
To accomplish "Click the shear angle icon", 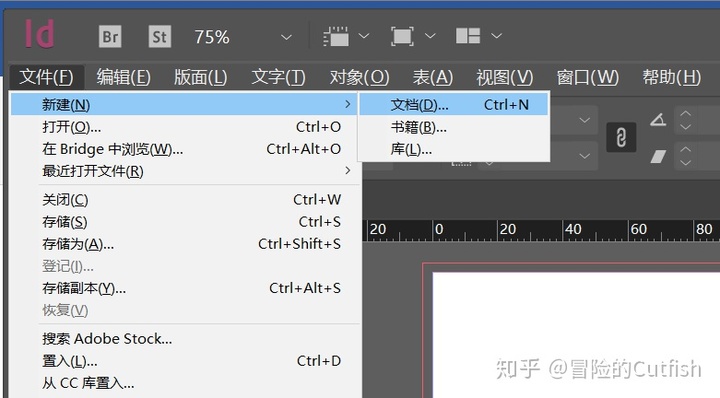I will coord(658,156).
